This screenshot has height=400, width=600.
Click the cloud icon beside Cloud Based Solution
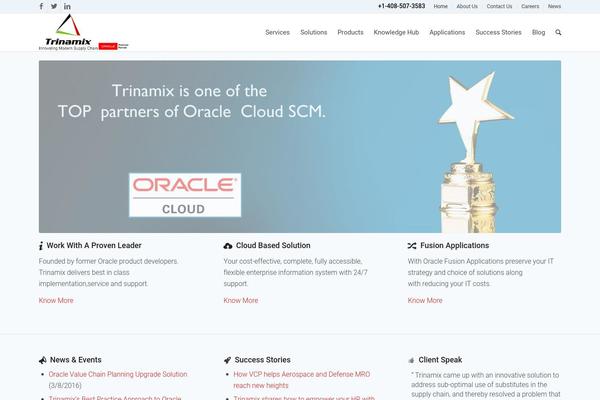click(x=228, y=246)
